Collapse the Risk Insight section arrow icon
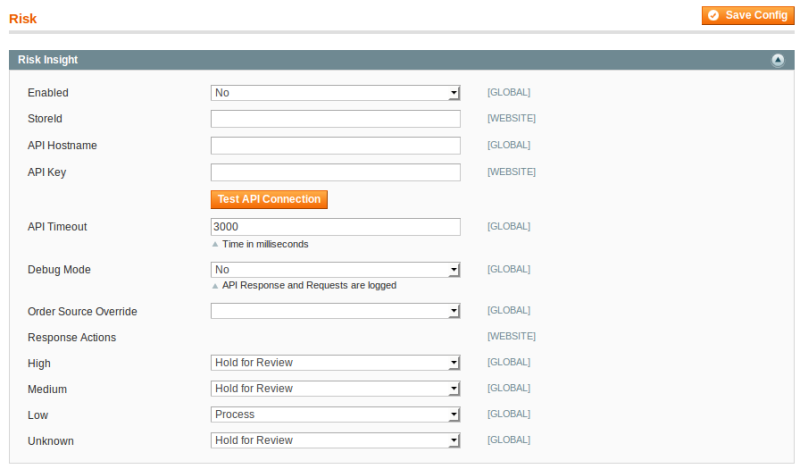 point(777,60)
